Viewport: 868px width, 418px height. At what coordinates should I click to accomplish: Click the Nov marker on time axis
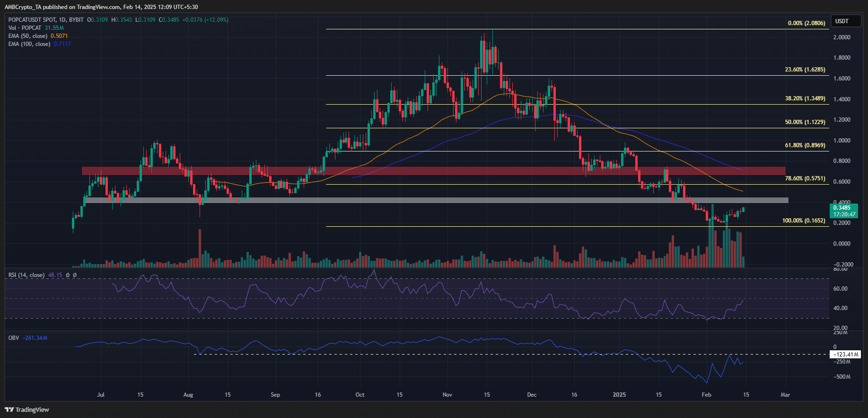447,395
